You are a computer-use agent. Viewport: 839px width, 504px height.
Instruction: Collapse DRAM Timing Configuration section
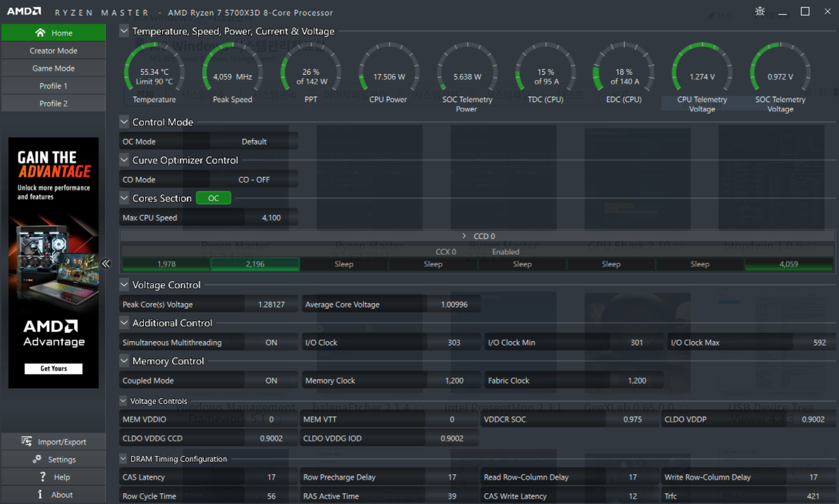(x=123, y=458)
